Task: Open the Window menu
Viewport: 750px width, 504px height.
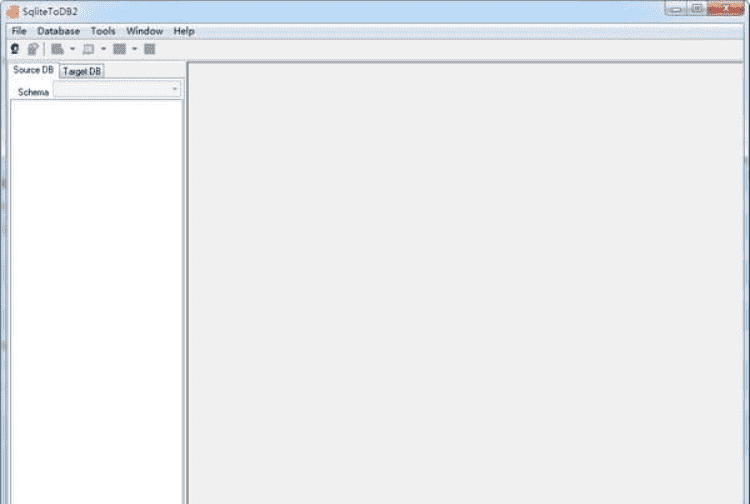Action: point(144,31)
